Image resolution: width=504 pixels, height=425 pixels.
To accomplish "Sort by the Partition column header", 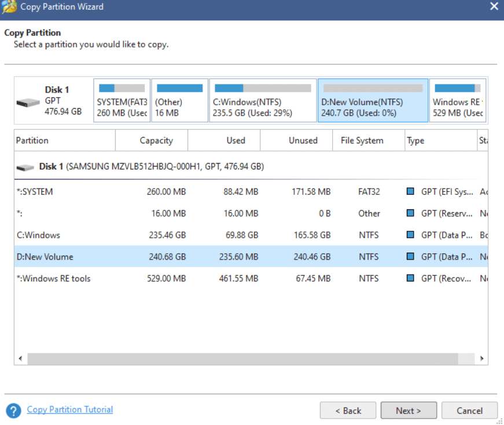I will pos(65,141).
